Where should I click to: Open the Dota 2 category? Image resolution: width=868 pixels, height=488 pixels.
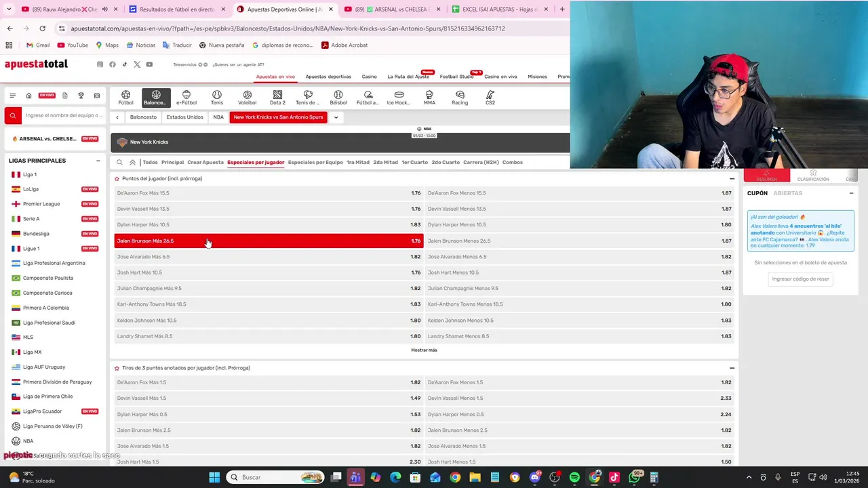[x=277, y=98]
